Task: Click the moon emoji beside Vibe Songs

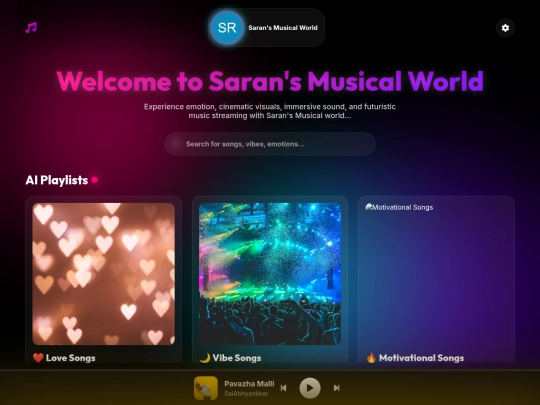Action: [205, 358]
